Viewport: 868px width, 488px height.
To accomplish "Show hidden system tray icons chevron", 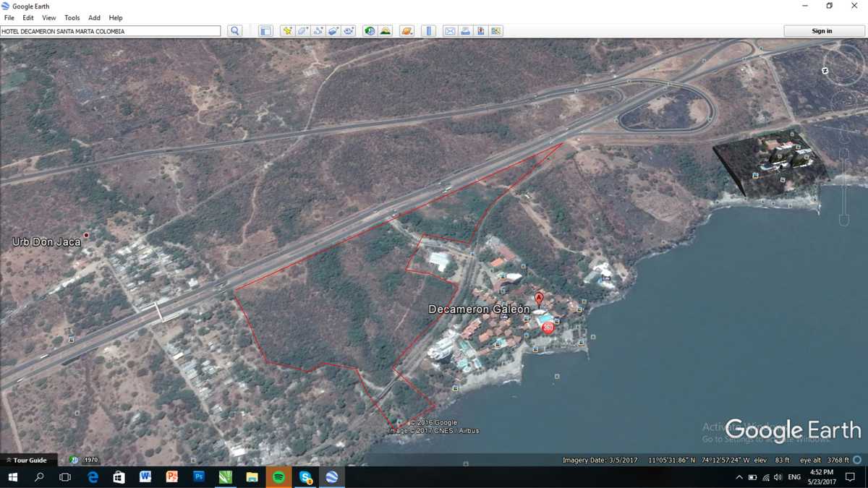I will point(739,477).
